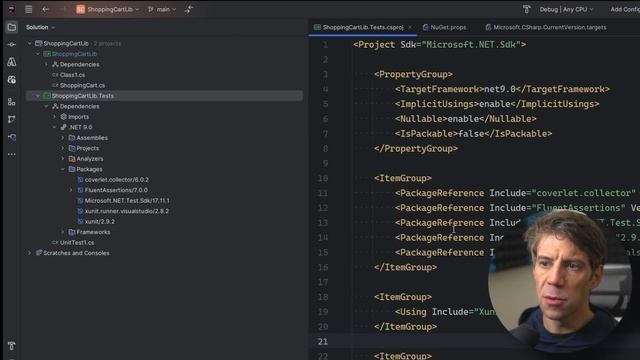Switch to Microsoft.CSharp.CurrentVersion.targets tab

tap(546, 27)
